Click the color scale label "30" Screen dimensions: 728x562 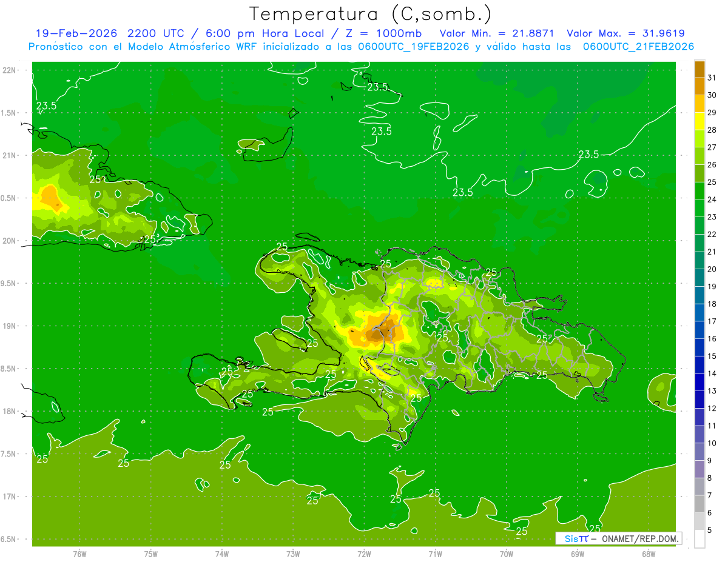(x=712, y=95)
